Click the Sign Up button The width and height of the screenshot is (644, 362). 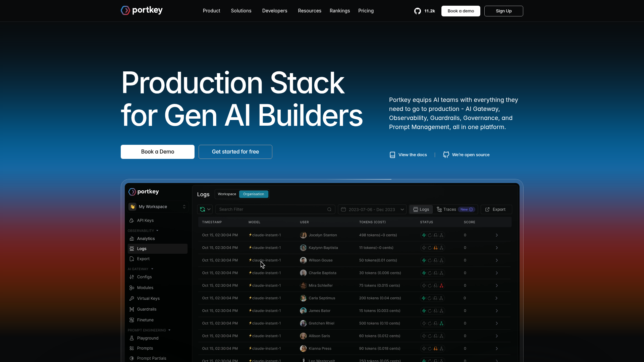tap(503, 11)
